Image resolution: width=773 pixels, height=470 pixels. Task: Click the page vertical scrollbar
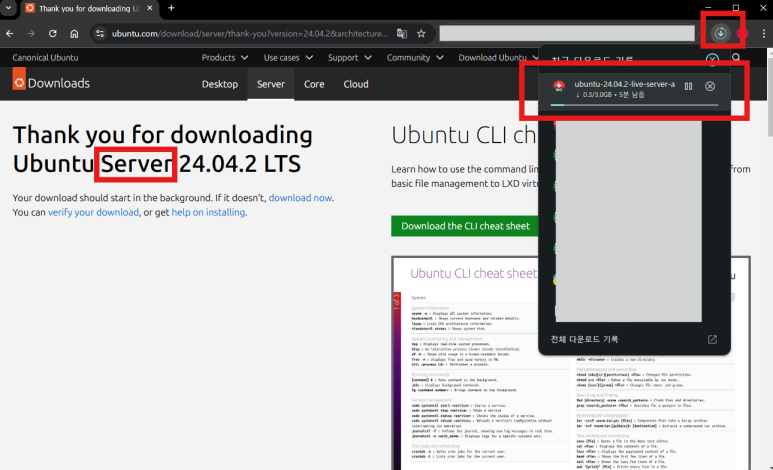769,93
